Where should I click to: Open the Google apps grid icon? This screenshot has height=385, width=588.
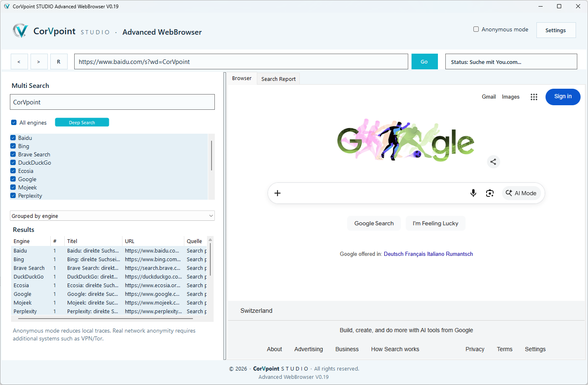point(534,97)
